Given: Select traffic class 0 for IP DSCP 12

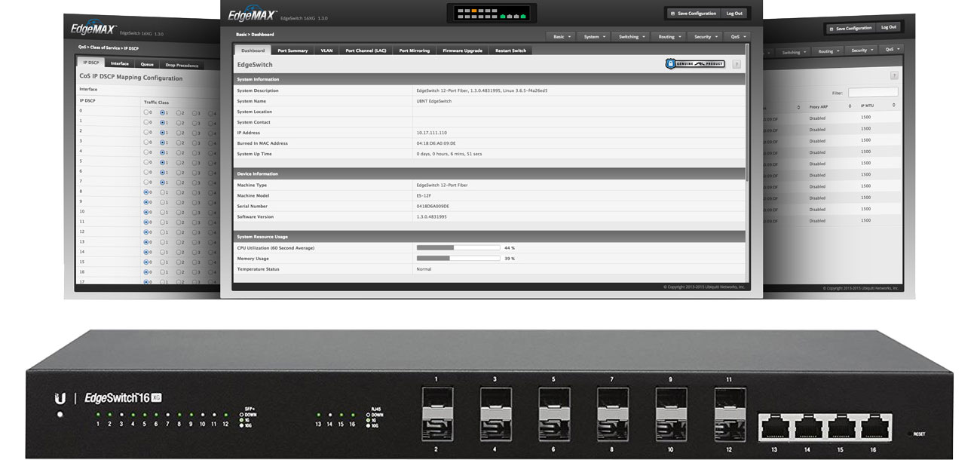Looking at the screenshot, I should coord(146,232).
